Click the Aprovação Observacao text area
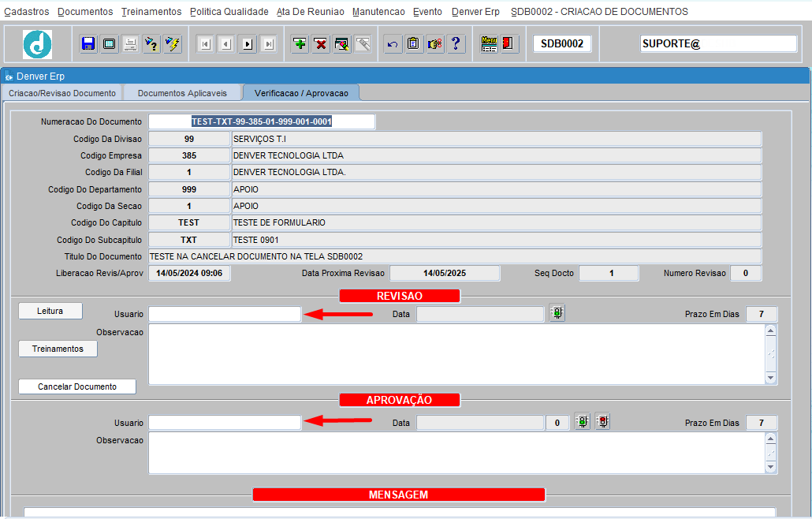Viewport: 812px width, 519px height. click(x=456, y=454)
